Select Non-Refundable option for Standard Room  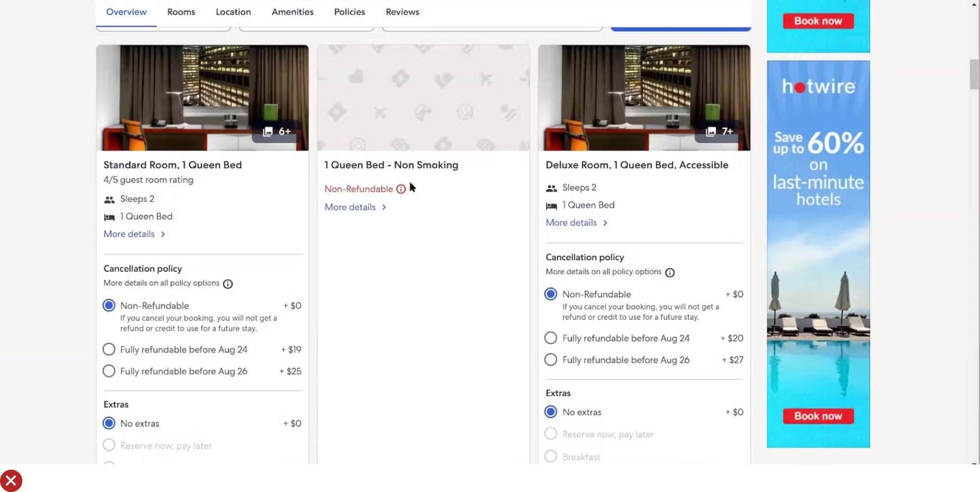tap(109, 306)
